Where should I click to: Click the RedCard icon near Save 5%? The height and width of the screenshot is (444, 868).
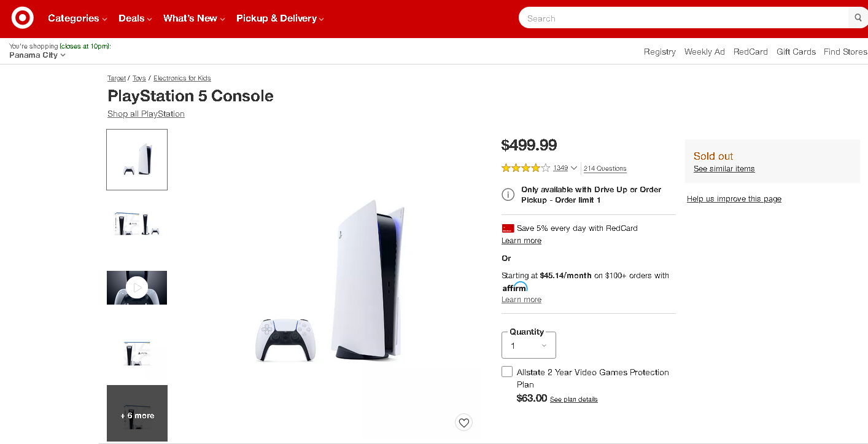coord(508,228)
